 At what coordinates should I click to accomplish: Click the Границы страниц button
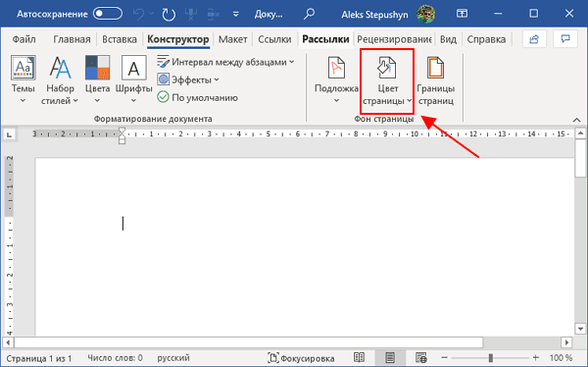pyautogui.click(x=436, y=80)
